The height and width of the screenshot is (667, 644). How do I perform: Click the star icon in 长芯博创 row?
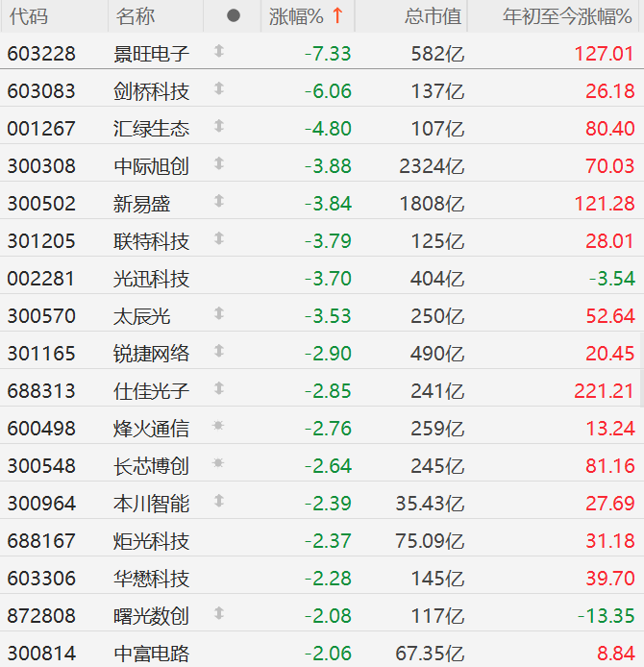click(x=218, y=463)
